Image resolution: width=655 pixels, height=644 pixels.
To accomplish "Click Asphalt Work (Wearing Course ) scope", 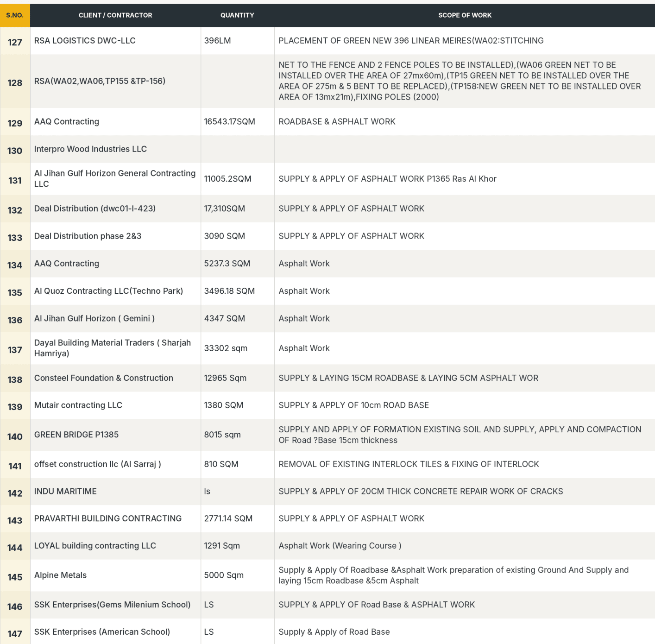I will (x=340, y=546).
